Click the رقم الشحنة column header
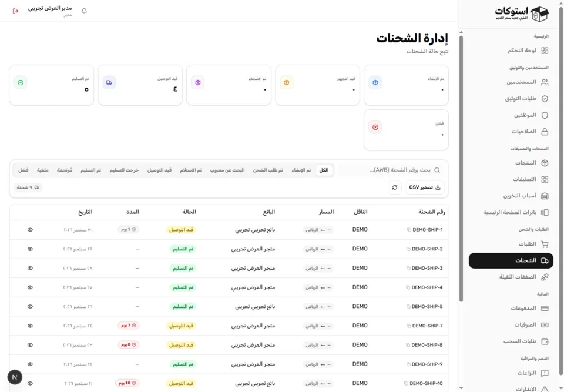 [432, 212]
